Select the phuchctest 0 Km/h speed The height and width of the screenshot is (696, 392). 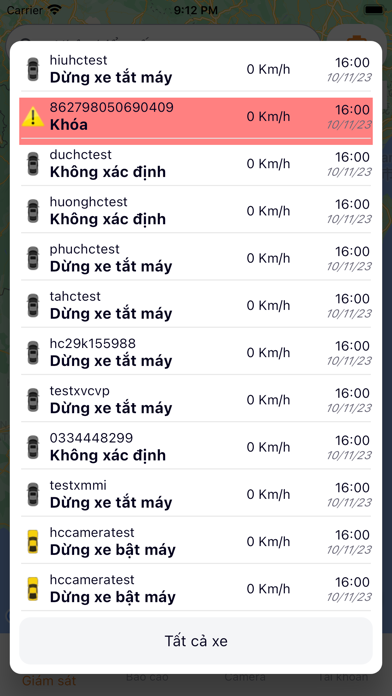pyautogui.click(x=269, y=258)
